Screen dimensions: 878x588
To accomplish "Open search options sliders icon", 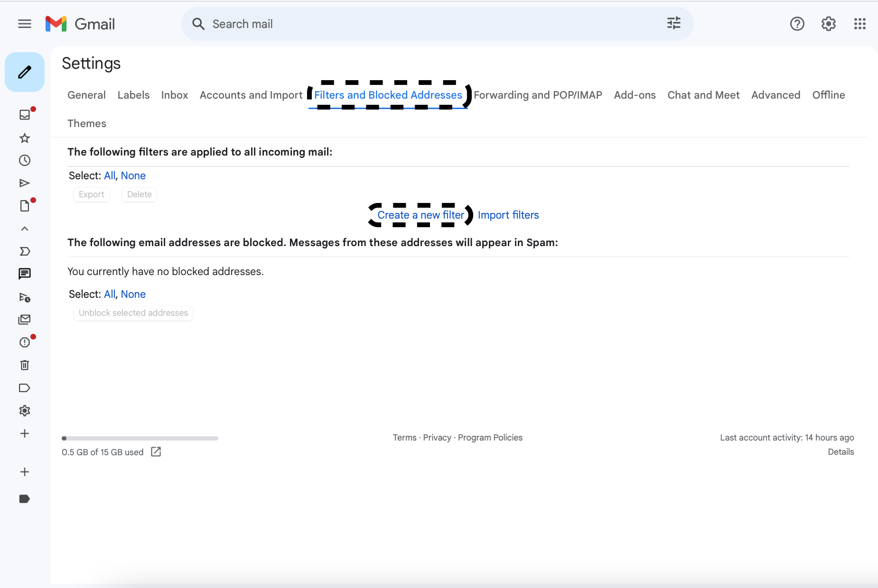I will (674, 23).
